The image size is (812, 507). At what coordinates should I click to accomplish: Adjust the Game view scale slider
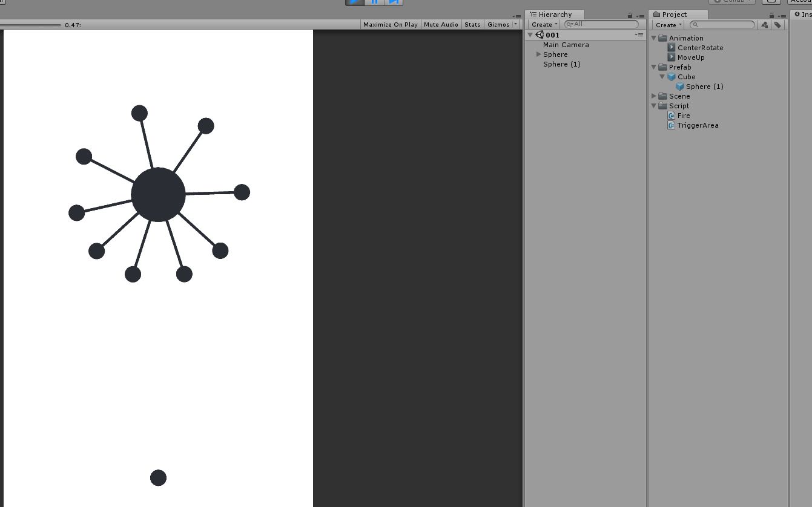tap(30, 25)
